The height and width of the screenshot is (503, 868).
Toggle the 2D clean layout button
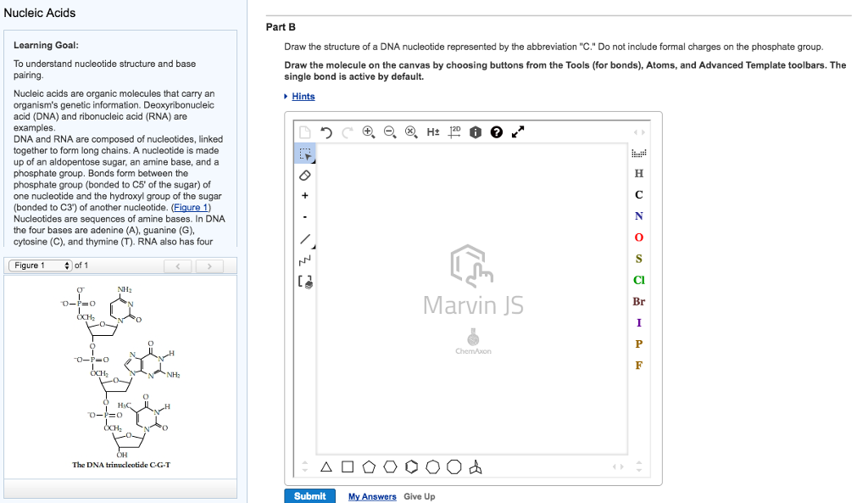454,131
